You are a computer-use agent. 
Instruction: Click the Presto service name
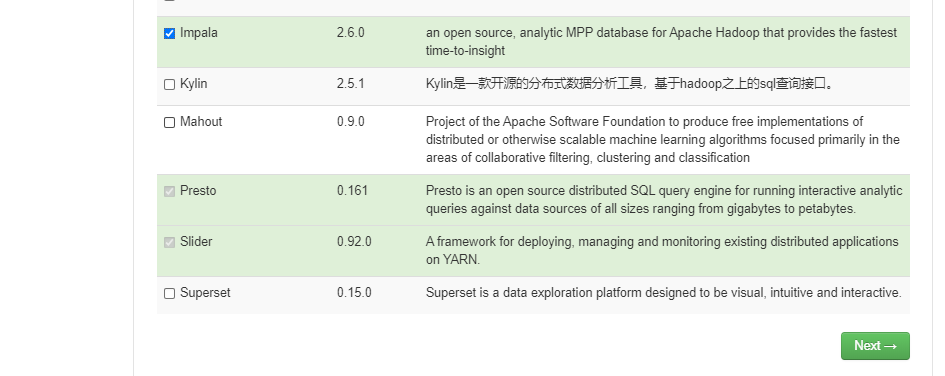click(x=198, y=191)
